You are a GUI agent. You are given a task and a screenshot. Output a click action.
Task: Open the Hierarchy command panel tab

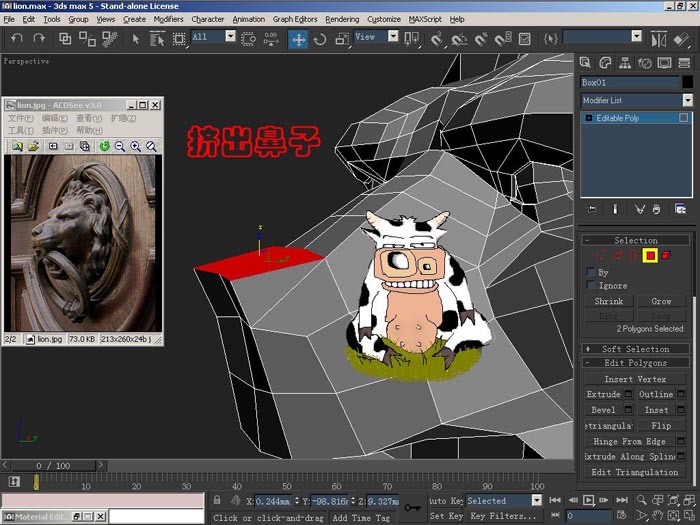point(625,62)
